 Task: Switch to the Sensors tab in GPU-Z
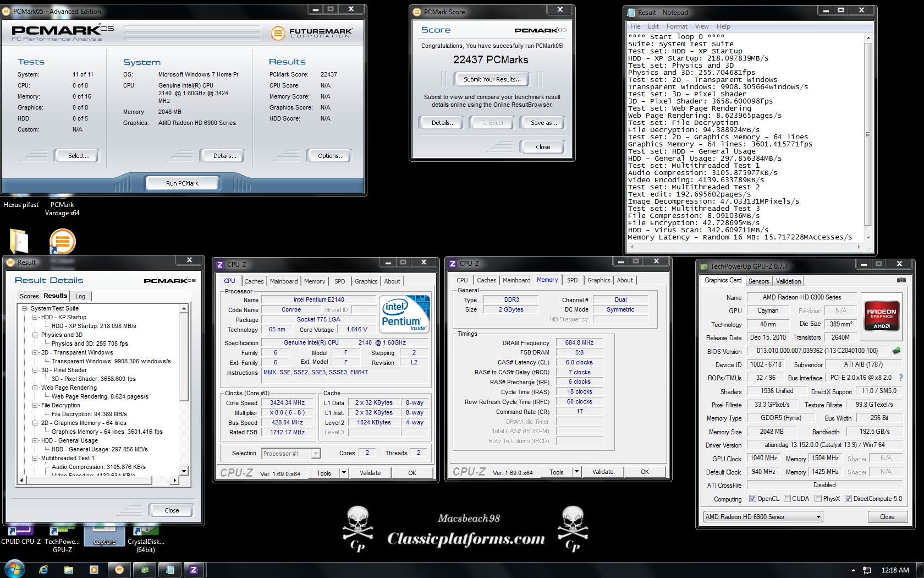(x=758, y=281)
